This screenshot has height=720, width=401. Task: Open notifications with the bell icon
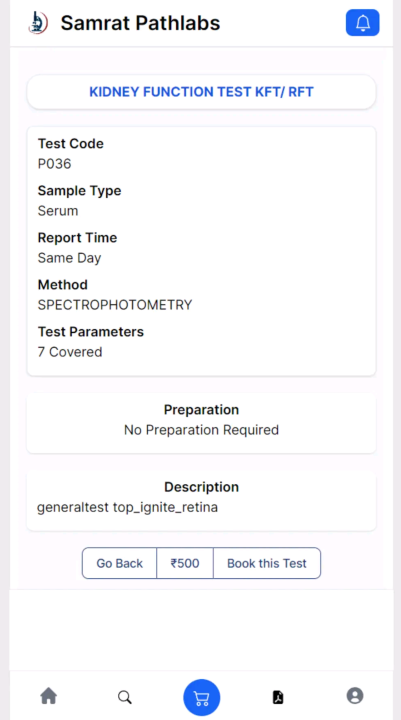coord(362,22)
